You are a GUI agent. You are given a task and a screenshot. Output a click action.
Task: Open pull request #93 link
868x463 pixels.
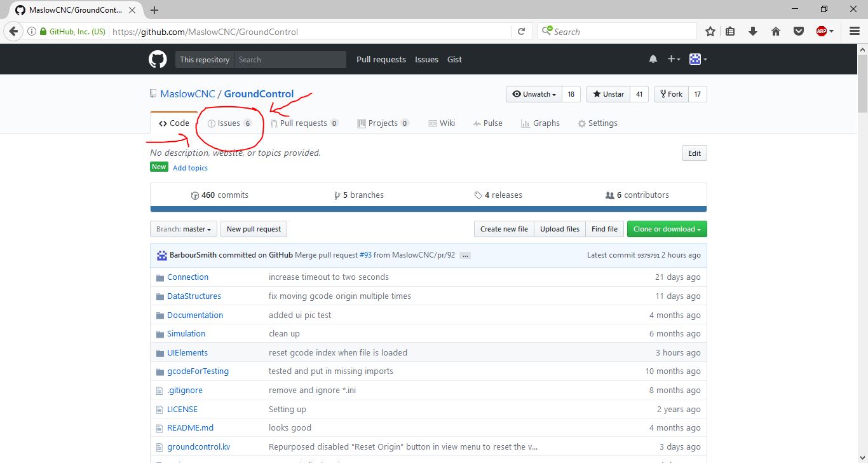(x=365, y=255)
